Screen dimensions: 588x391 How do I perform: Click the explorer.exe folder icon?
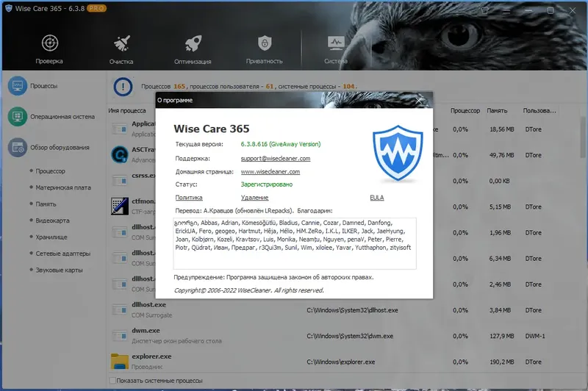tap(120, 362)
